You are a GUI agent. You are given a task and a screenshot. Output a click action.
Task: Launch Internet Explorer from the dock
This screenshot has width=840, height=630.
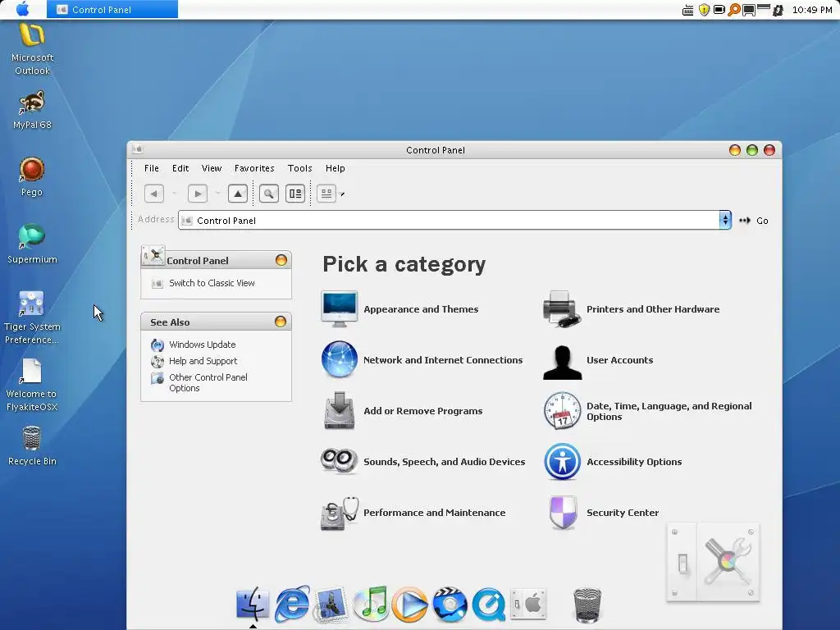[292, 604]
